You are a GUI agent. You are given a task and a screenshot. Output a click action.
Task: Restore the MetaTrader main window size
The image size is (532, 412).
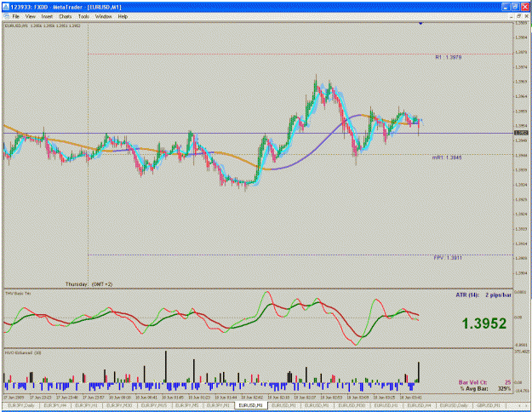[x=515, y=7]
